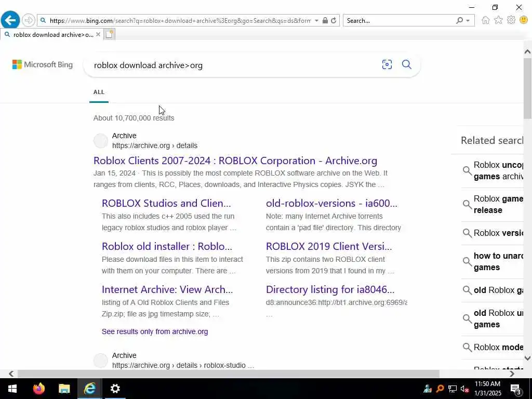Click the Bing search magnifier button

click(406, 64)
